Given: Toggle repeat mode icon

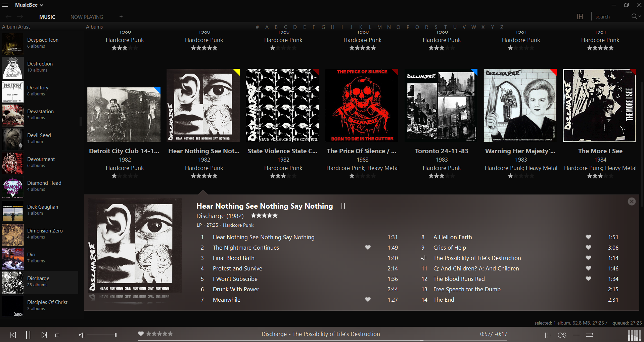Looking at the screenshot, I should pyautogui.click(x=576, y=335).
